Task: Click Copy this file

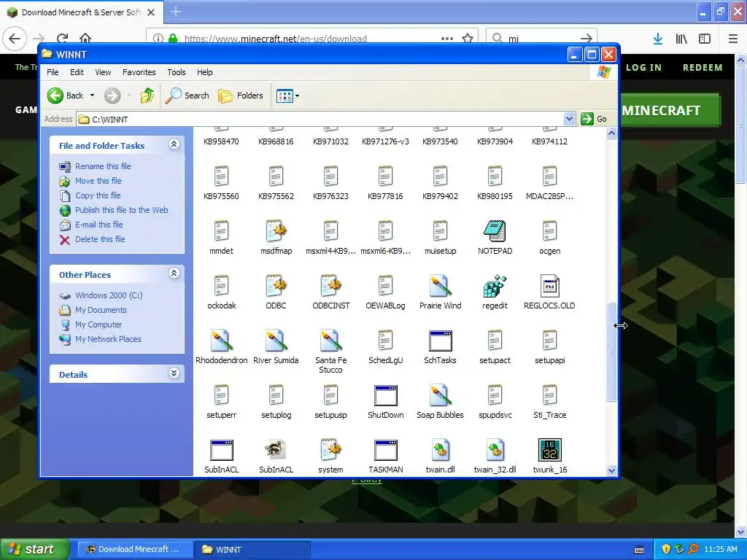Action: coord(98,195)
